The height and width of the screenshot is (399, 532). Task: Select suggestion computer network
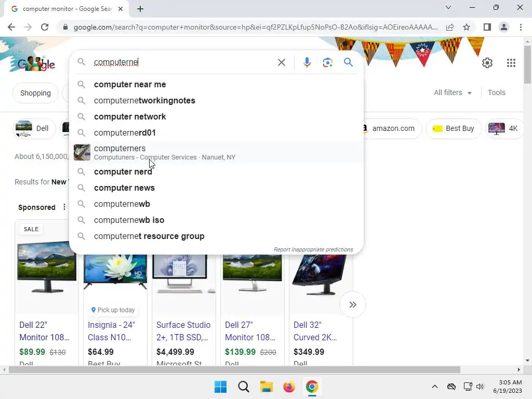[x=216, y=117]
